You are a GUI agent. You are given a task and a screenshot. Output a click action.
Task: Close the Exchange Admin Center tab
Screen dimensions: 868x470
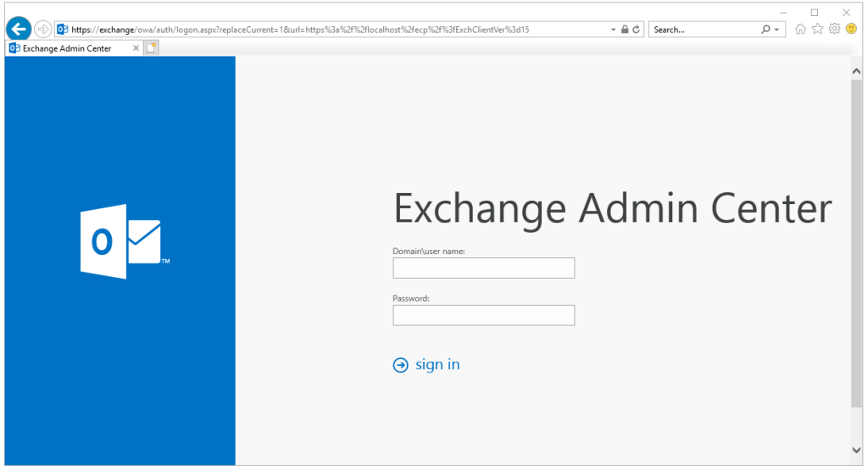[136, 48]
